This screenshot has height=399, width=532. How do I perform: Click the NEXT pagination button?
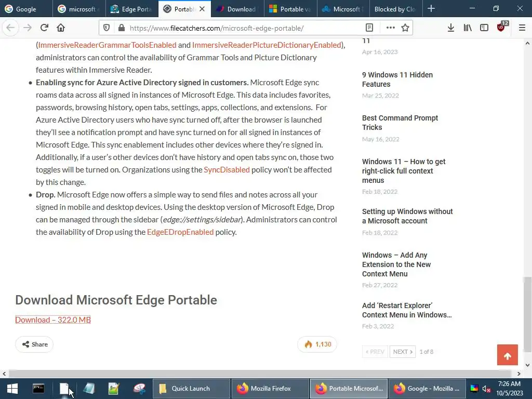click(403, 352)
